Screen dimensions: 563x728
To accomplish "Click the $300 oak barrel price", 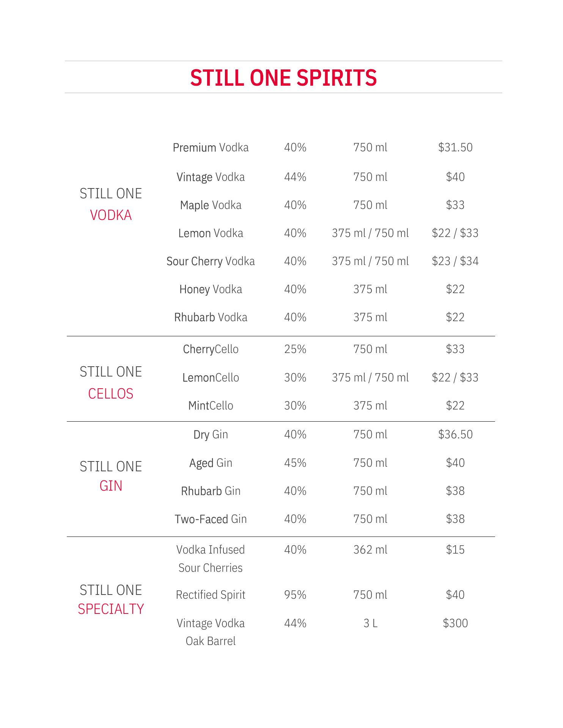I will pos(455,623).
